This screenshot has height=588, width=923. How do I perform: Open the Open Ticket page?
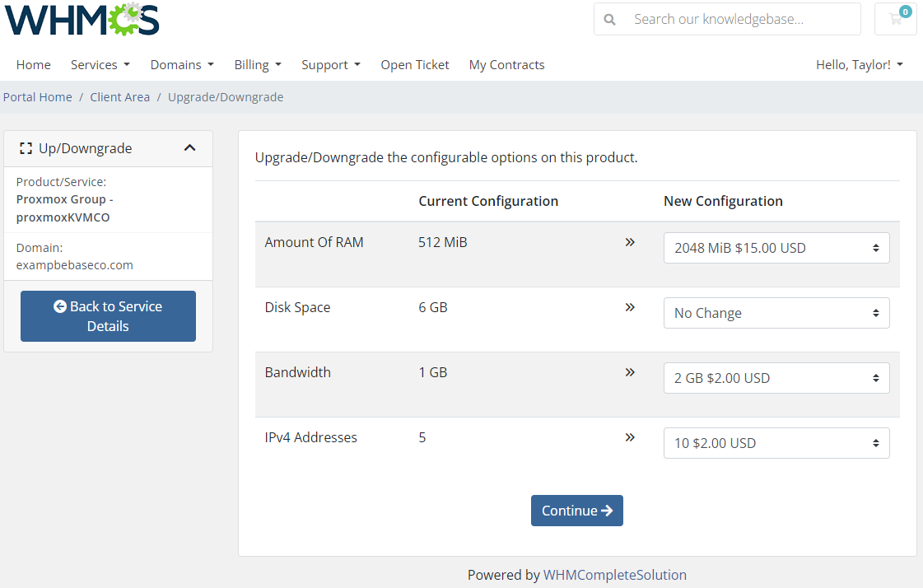(x=415, y=65)
